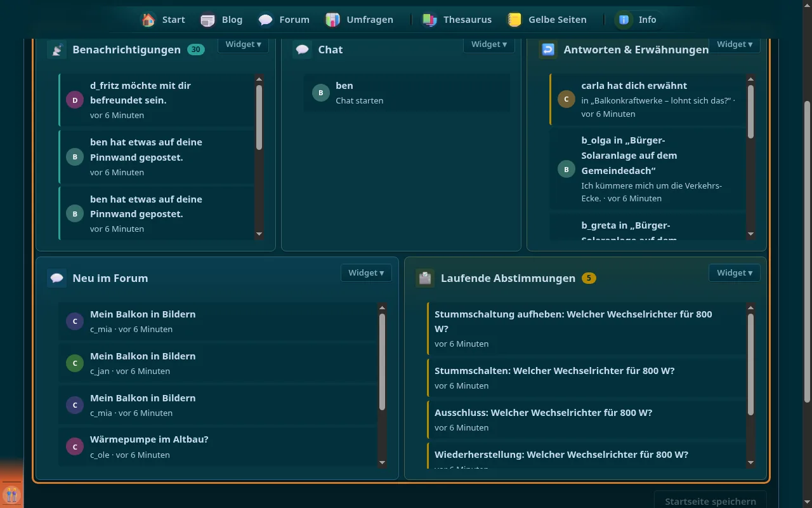Viewport: 812px width, 508px height.
Task: Open Widget dropdown of Neu im Forum
Action: click(366, 272)
